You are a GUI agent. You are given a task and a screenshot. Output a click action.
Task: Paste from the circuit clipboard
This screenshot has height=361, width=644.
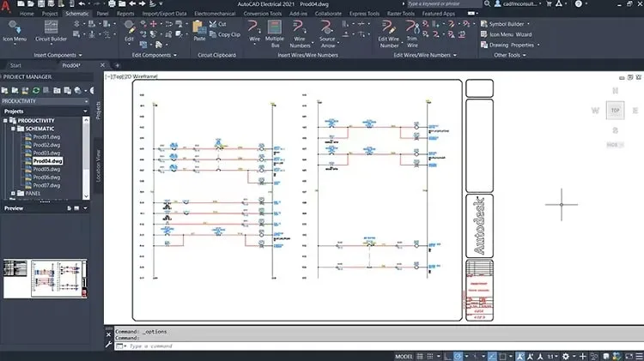click(x=199, y=31)
